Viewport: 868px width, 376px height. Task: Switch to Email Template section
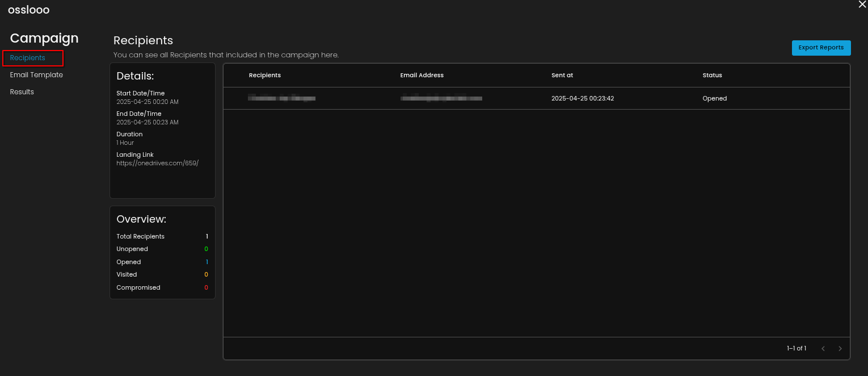(x=36, y=75)
